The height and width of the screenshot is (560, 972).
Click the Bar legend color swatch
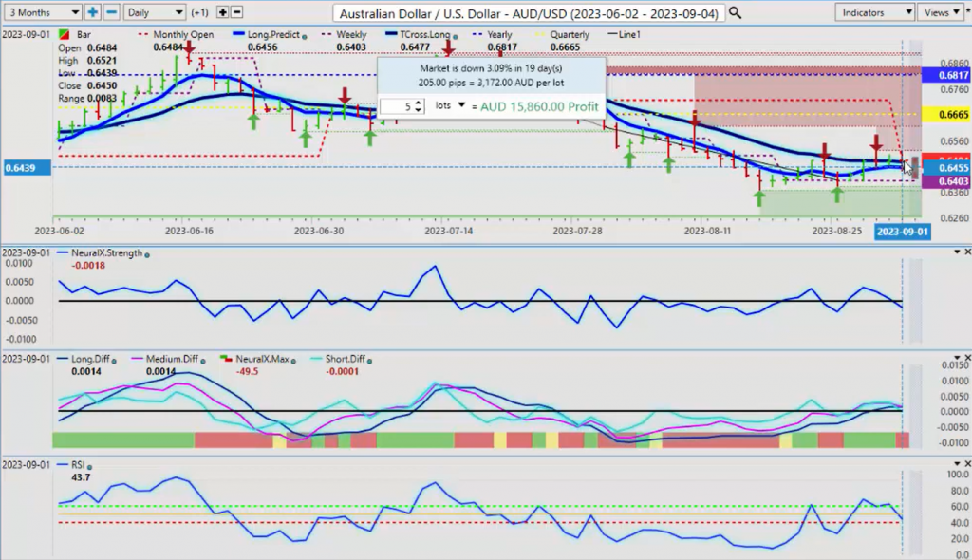pos(64,35)
